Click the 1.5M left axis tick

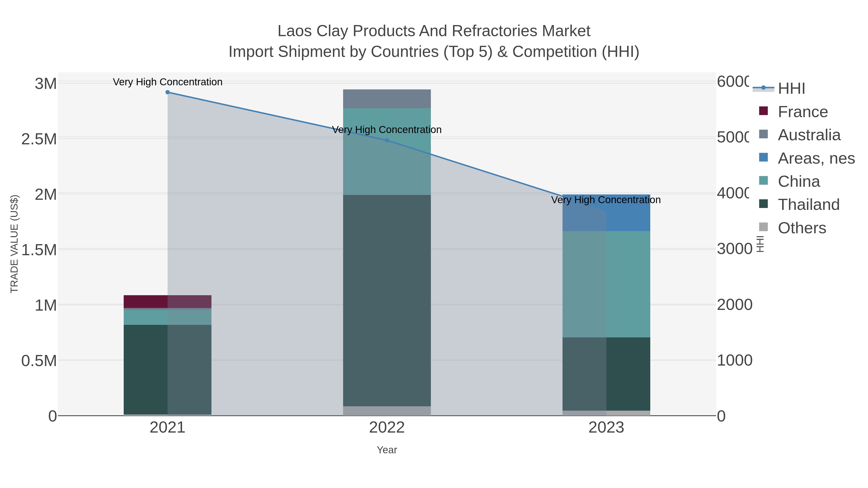[39, 250]
